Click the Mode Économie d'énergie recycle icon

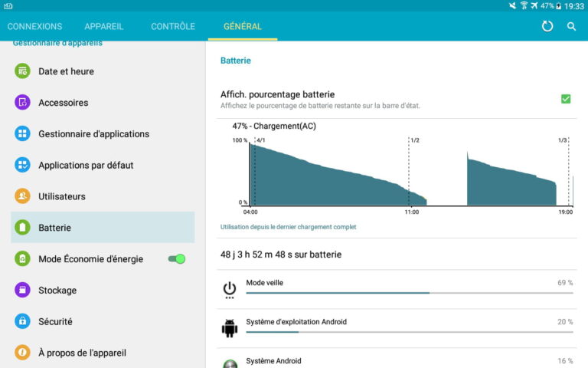22,258
